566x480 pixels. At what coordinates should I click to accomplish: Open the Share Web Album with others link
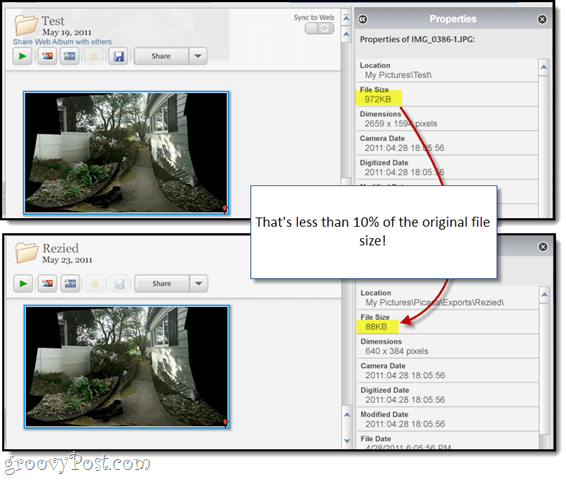click(62, 42)
